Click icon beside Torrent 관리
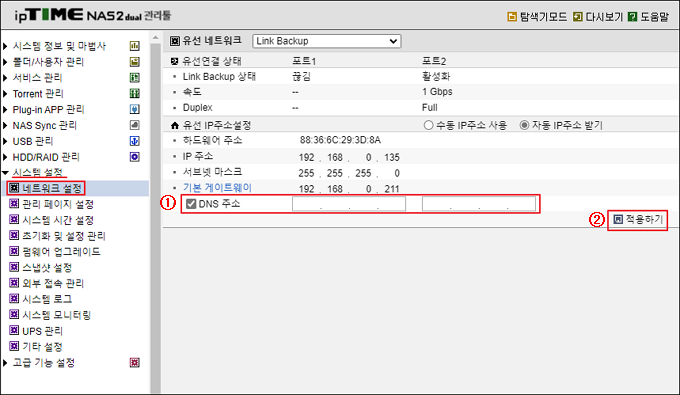 click(135, 93)
